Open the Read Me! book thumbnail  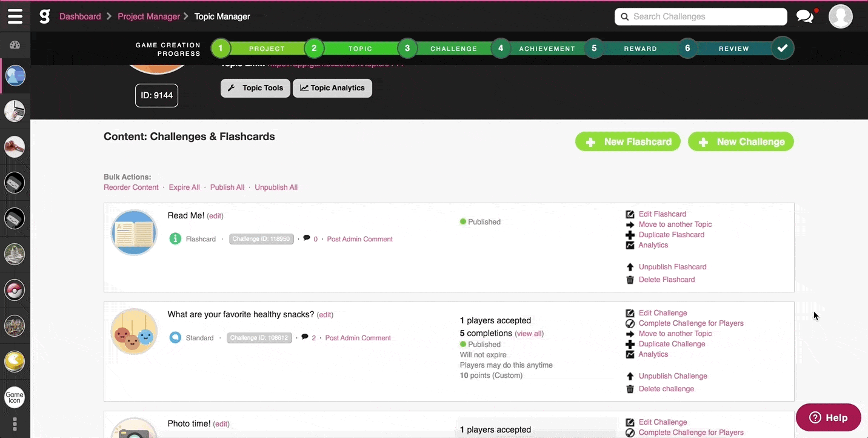pos(134,232)
